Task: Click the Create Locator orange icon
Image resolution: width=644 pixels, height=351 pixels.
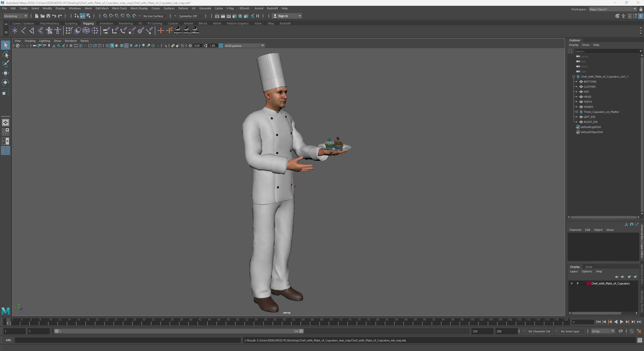Action: 161,31
